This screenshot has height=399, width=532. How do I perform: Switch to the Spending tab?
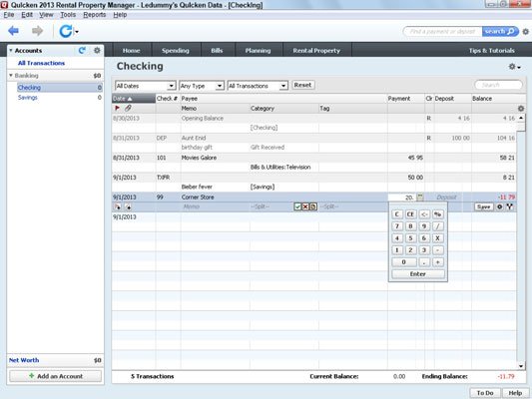pyautogui.click(x=175, y=51)
